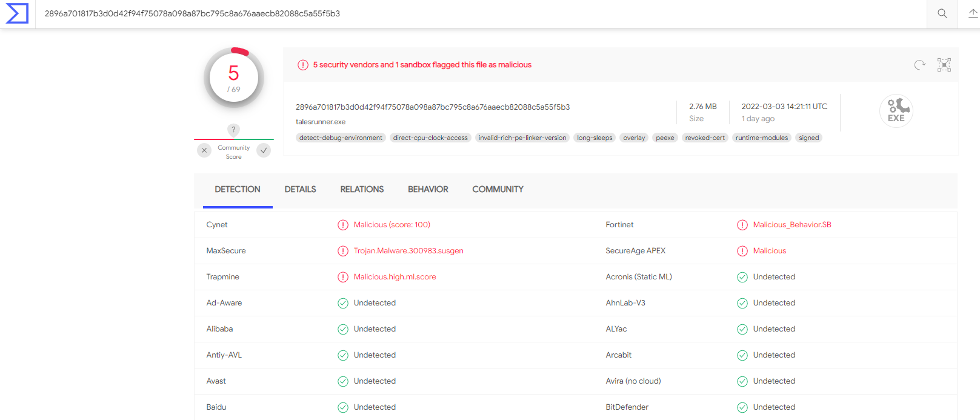Click the search magnifier icon
This screenshot has height=420, width=980.
[x=942, y=13]
